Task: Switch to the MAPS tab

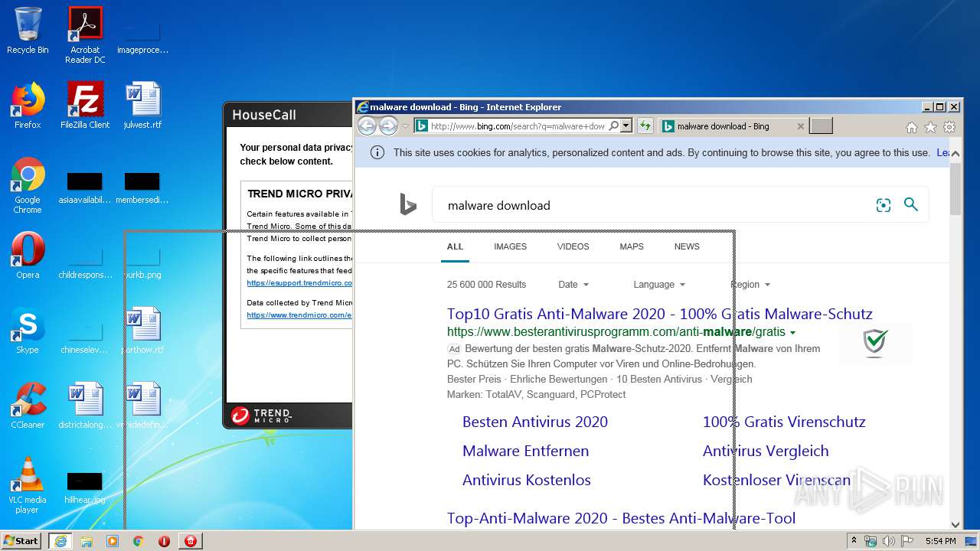Action: pyautogui.click(x=632, y=246)
